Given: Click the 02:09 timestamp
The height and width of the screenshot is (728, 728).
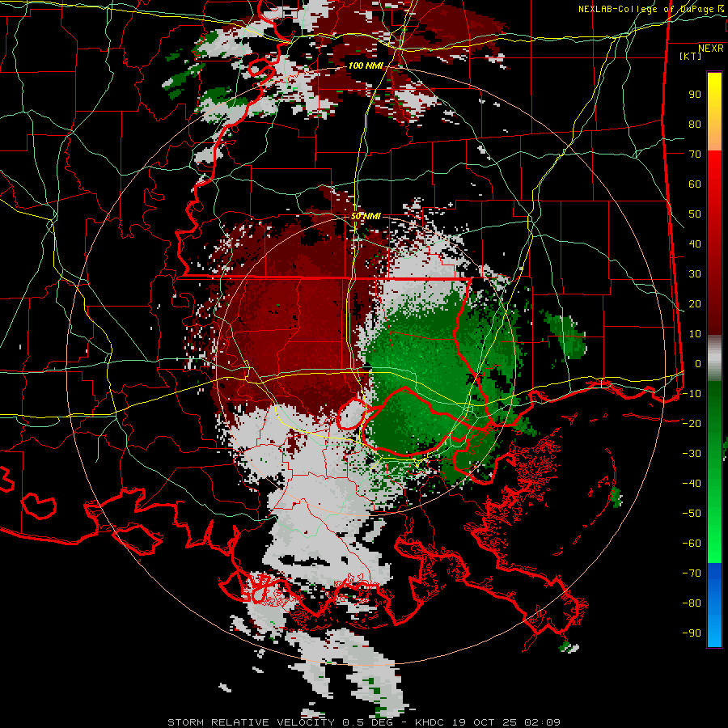Looking at the screenshot, I should 542,722.
